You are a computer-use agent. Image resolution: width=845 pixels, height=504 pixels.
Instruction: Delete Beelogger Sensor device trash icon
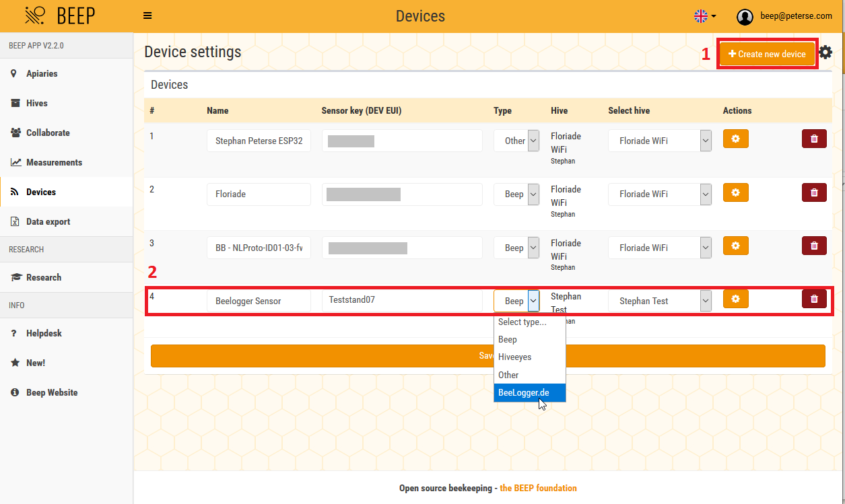point(814,299)
